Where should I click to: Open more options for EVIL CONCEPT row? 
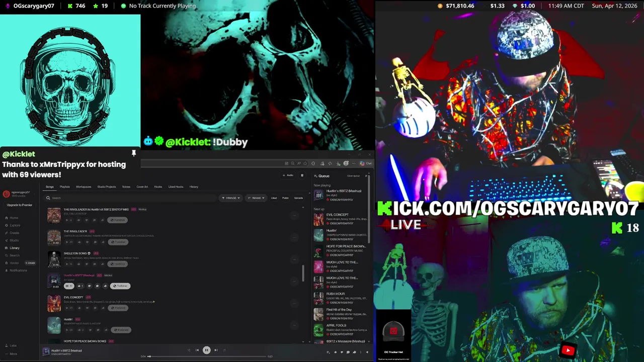(294, 304)
